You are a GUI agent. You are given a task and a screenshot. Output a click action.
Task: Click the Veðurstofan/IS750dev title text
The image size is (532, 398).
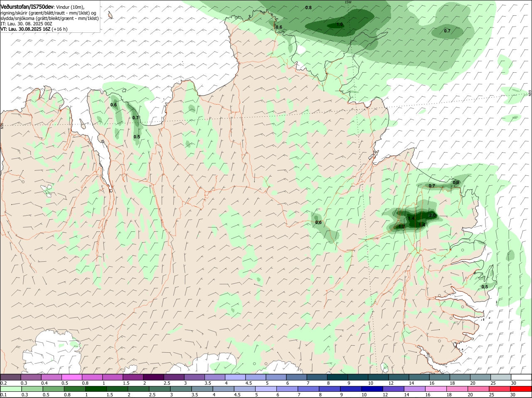click(27, 7)
